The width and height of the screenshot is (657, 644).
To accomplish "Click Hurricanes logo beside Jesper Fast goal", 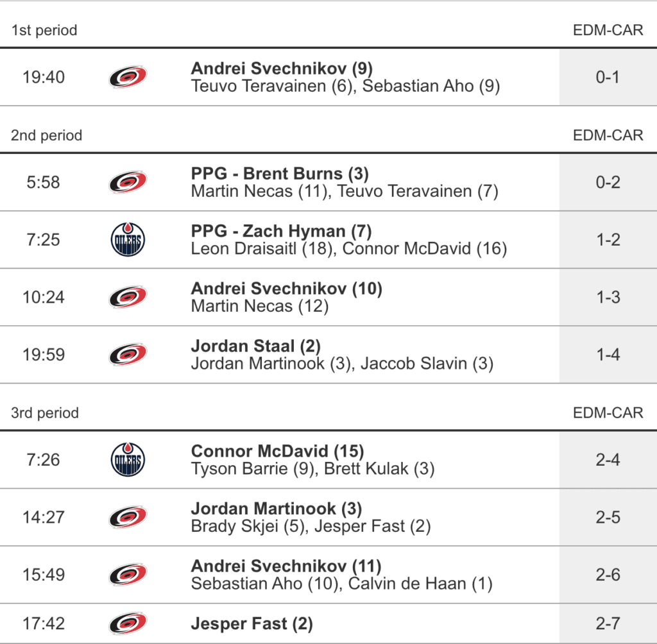I will pyautogui.click(x=128, y=623).
